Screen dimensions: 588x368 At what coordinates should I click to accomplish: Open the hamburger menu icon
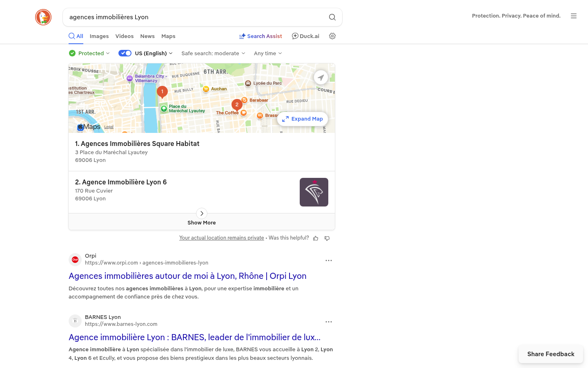click(x=574, y=16)
